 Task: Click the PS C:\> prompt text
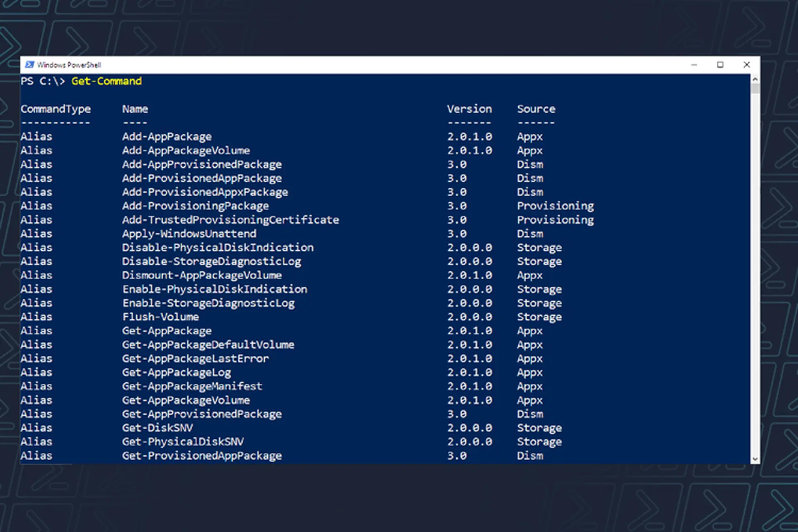click(43, 81)
